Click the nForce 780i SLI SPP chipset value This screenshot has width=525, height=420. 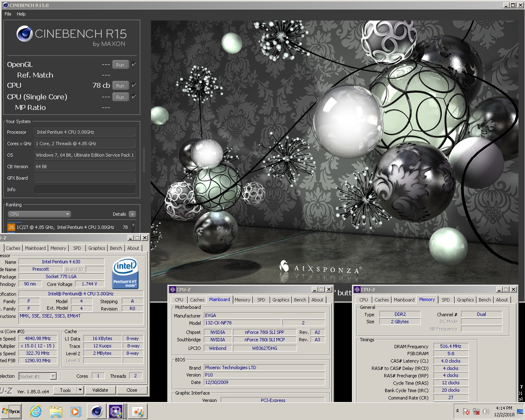point(265,332)
